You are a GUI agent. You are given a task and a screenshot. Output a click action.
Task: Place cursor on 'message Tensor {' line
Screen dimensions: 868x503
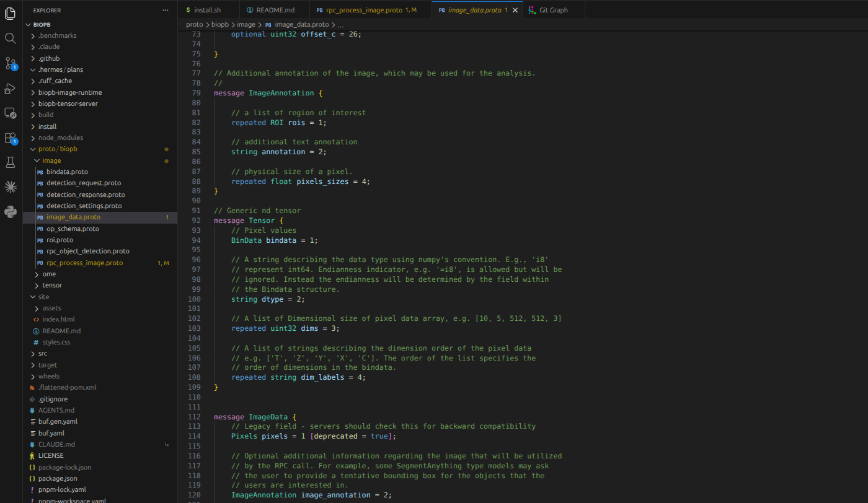pyautogui.click(x=248, y=221)
